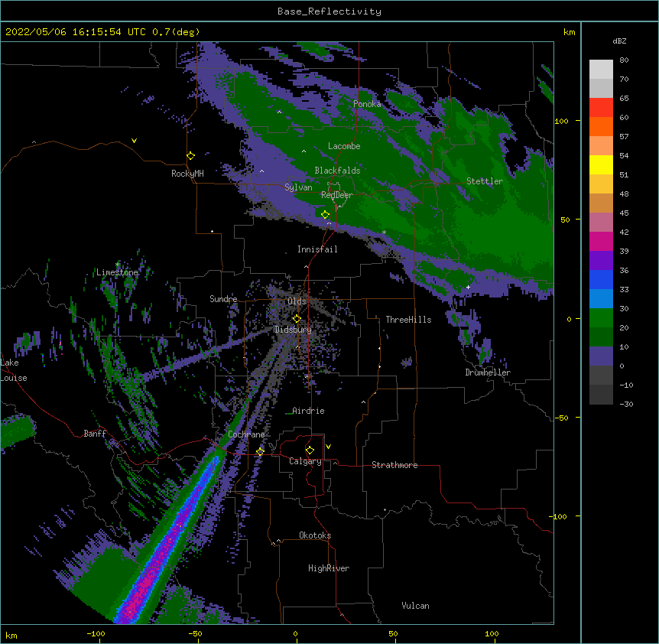Image resolution: width=659 pixels, height=644 pixels.
Task: Click the 48 value in the dBZ legend
Action: [624, 194]
